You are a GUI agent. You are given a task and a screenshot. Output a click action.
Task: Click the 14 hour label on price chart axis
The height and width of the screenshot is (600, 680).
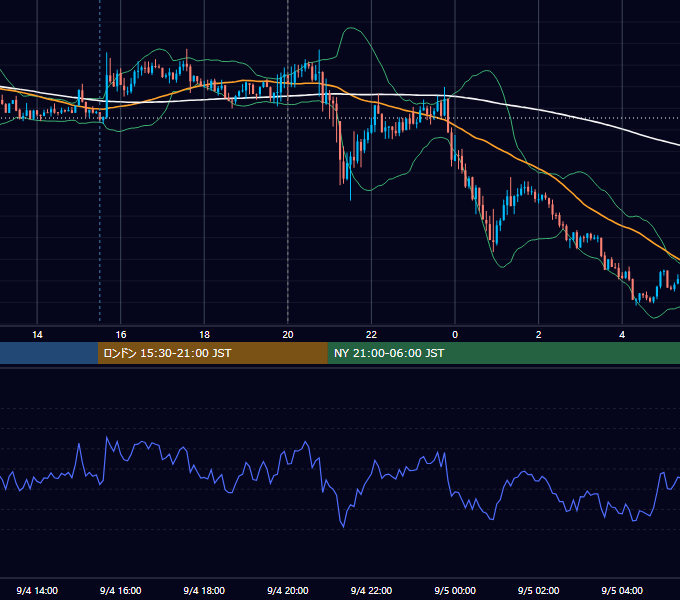[x=37, y=335]
